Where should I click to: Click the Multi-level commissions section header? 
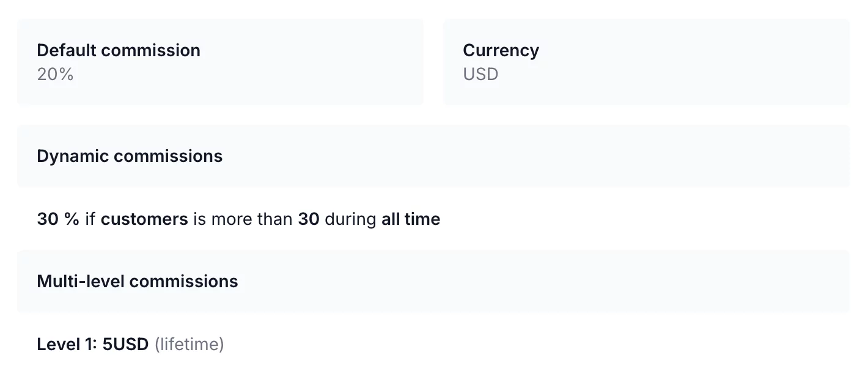pos(138,282)
